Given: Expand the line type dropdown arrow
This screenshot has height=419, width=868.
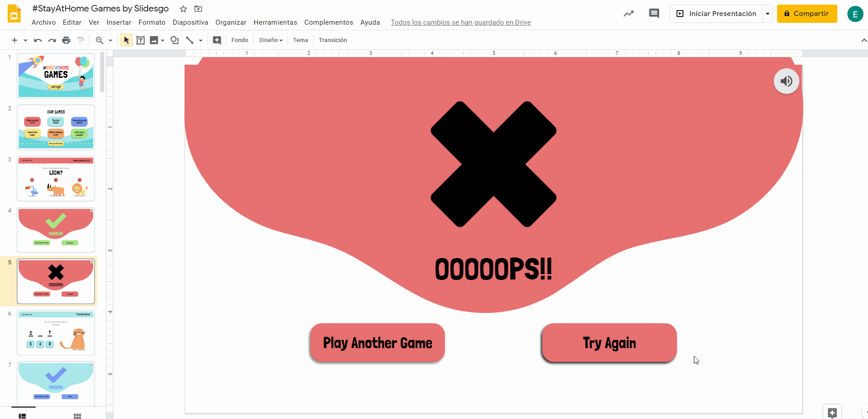Looking at the screenshot, I should [200, 40].
